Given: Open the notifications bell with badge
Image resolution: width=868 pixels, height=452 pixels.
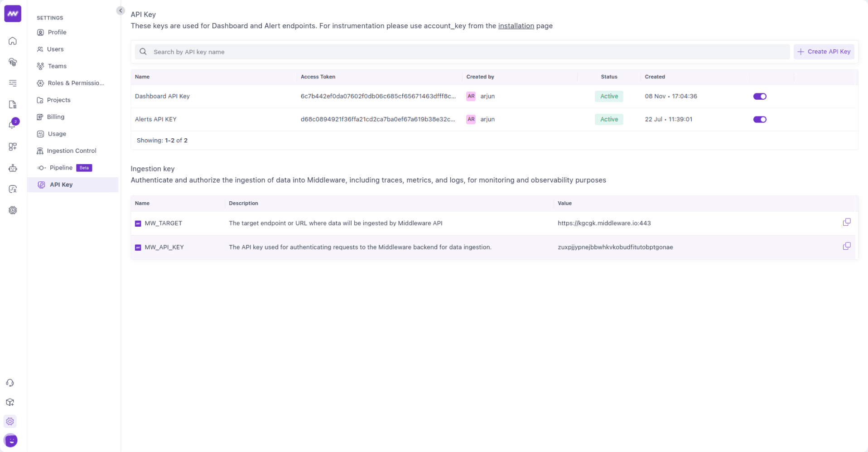Looking at the screenshot, I should tap(13, 125).
